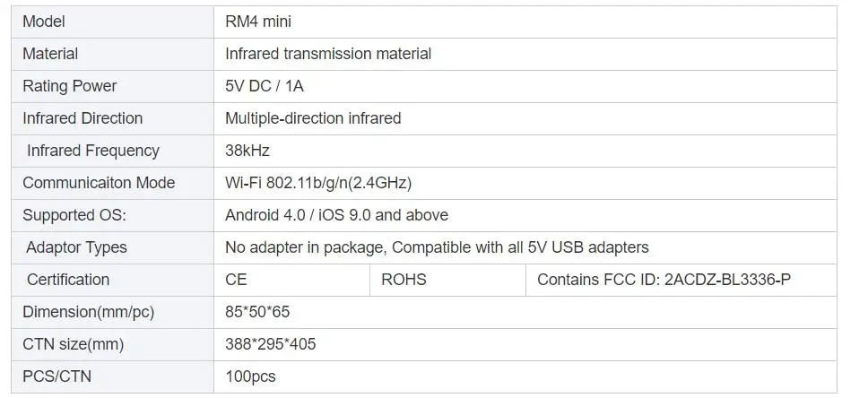Select the FCC ID 2ACDZ-BL3336-P cell
The width and height of the screenshot is (868, 398).
tap(681, 280)
